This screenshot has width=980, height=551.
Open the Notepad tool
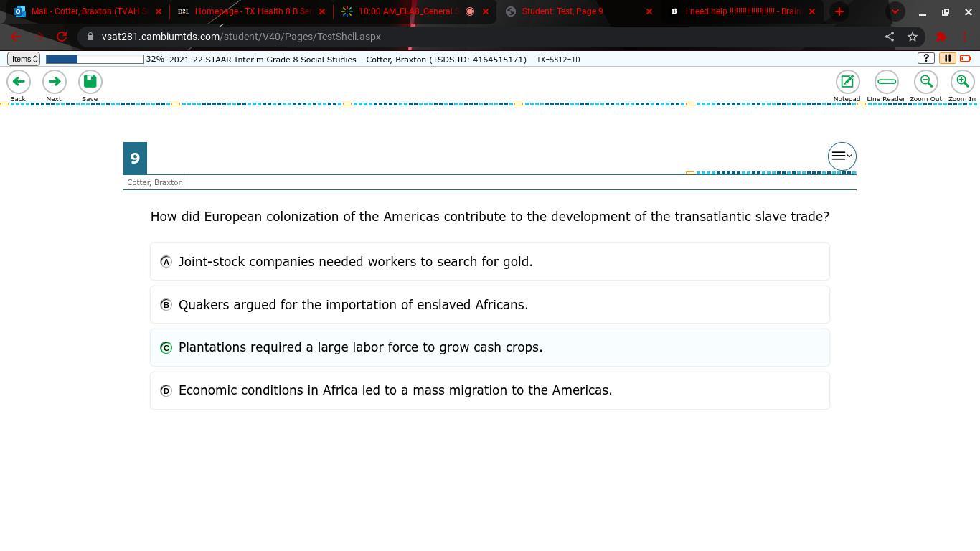(x=847, y=82)
